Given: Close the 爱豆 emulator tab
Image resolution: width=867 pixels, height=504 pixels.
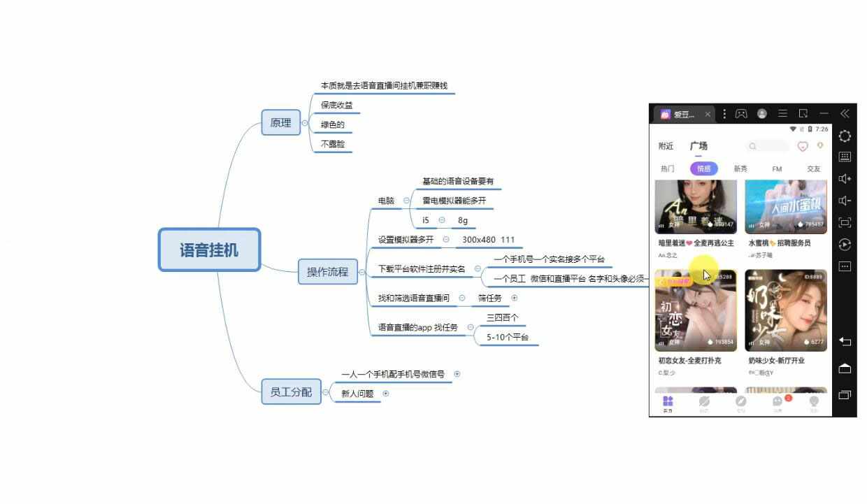Looking at the screenshot, I should click(x=708, y=114).
